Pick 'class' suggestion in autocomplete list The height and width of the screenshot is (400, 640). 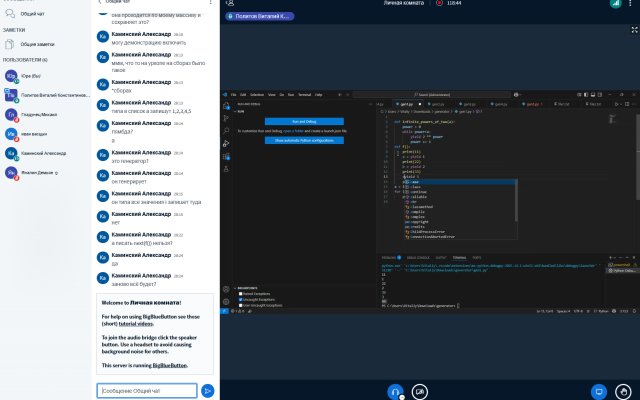[x=460, y=187]
